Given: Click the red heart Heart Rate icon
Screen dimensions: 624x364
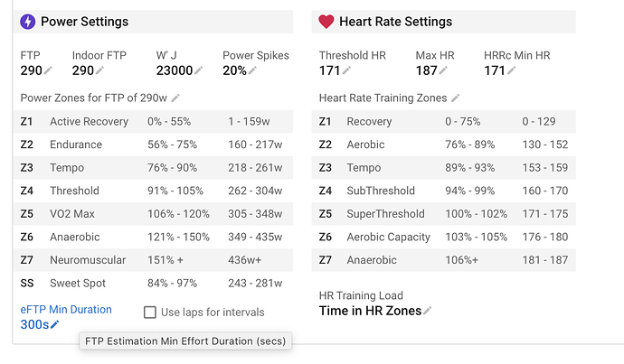Looking at the screenshot, I should click(x=326, y=22).
